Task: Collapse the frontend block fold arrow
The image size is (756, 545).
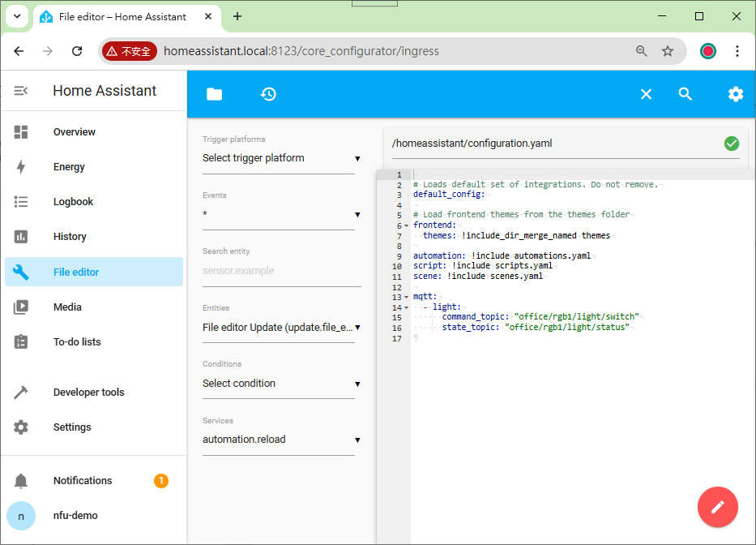Action: click(x=407, y=225)
